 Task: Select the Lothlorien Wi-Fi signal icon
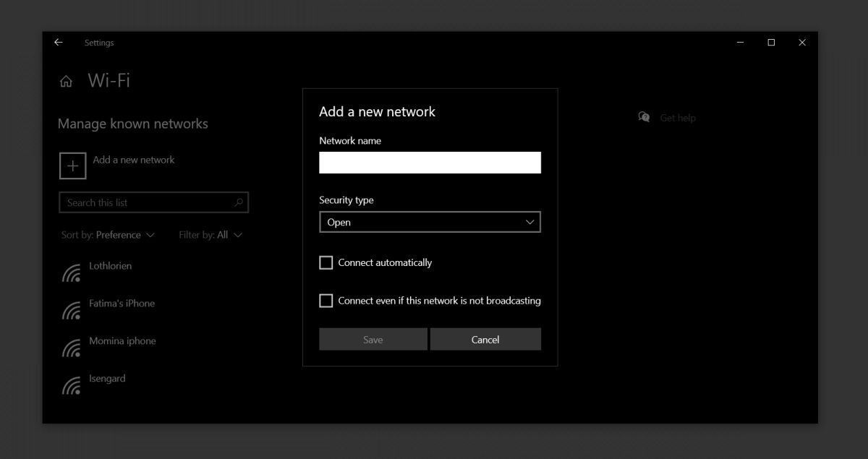pyautogui.click(x=71, y=273)
